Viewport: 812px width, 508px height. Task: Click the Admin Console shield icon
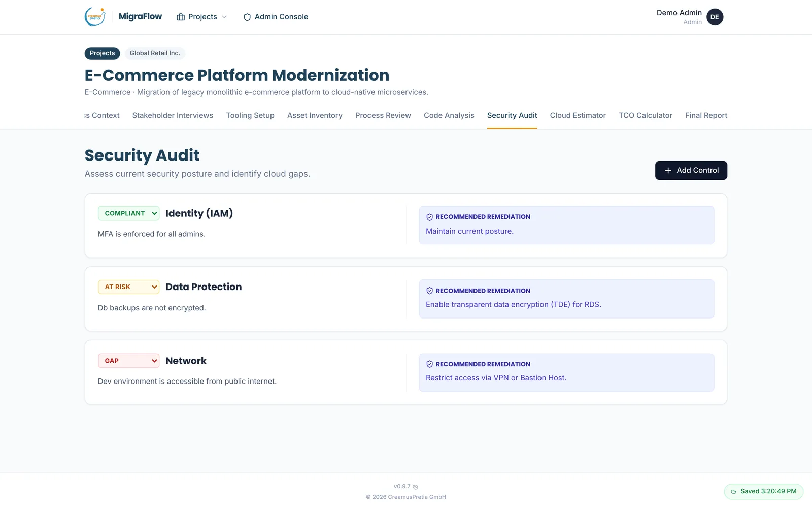[x=247, y=17]
